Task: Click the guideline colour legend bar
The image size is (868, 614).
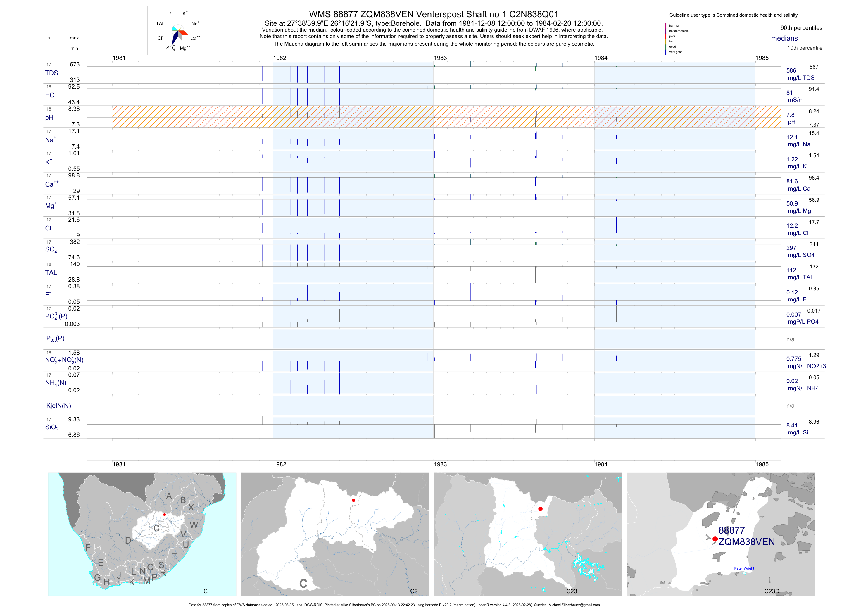Action: click(x=666, y=39)
